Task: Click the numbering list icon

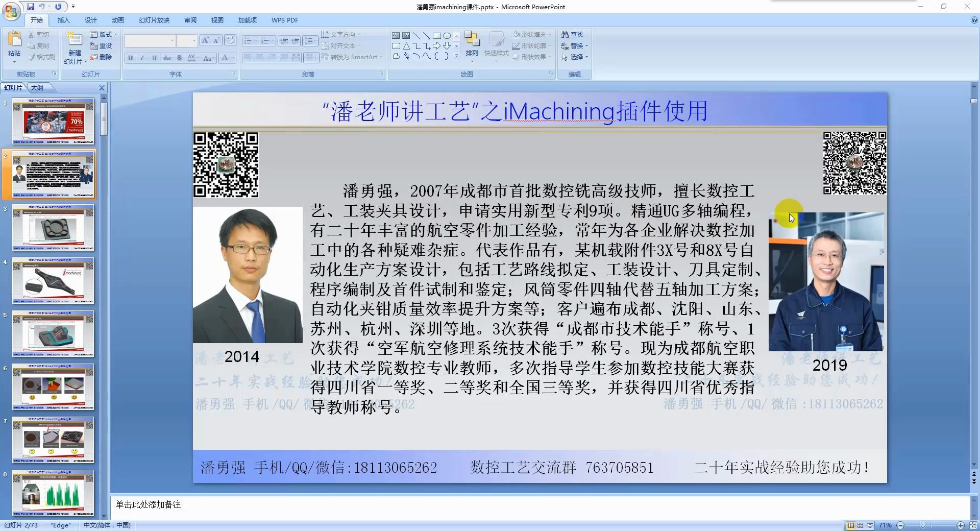Action: pyautogui.click(x=265, y=41)
